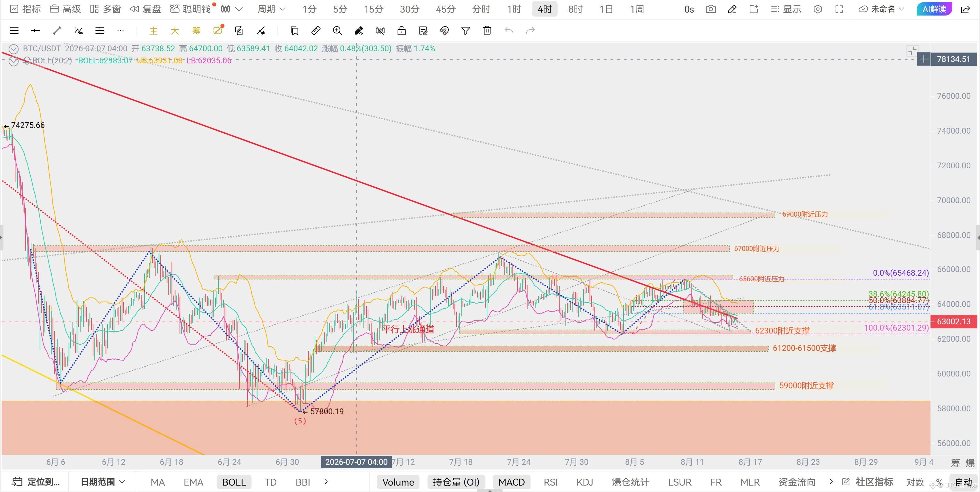Click the redo arrow
Viewport: 980px width, 492px height.
(x=530, y=31)
